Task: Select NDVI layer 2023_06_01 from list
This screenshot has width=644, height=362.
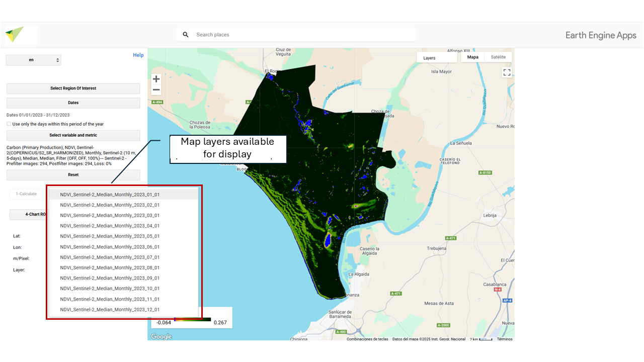Action: coord(110,247)
